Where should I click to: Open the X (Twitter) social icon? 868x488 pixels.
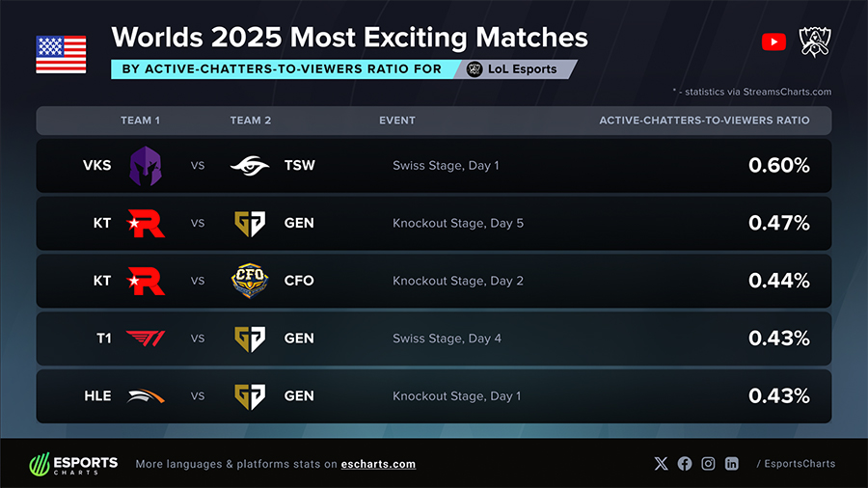pyautogui.click(x=661, y=464)
